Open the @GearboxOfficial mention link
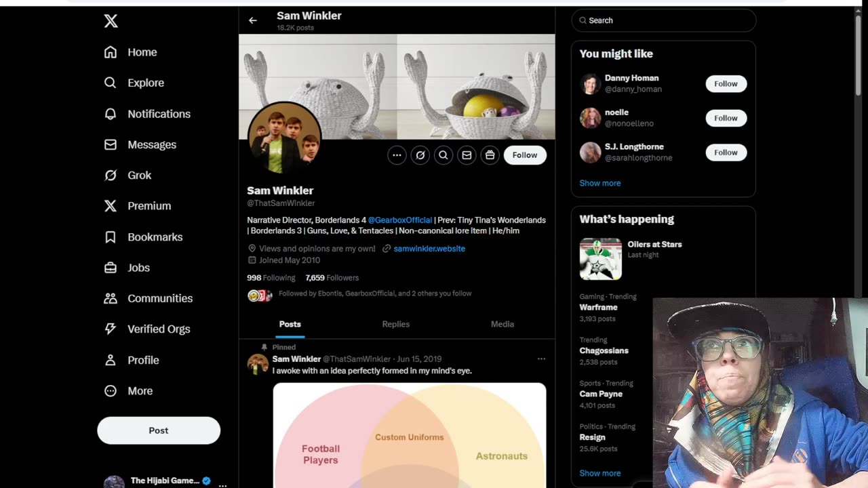This screenshot has width=868, height=488. point(400,220)
